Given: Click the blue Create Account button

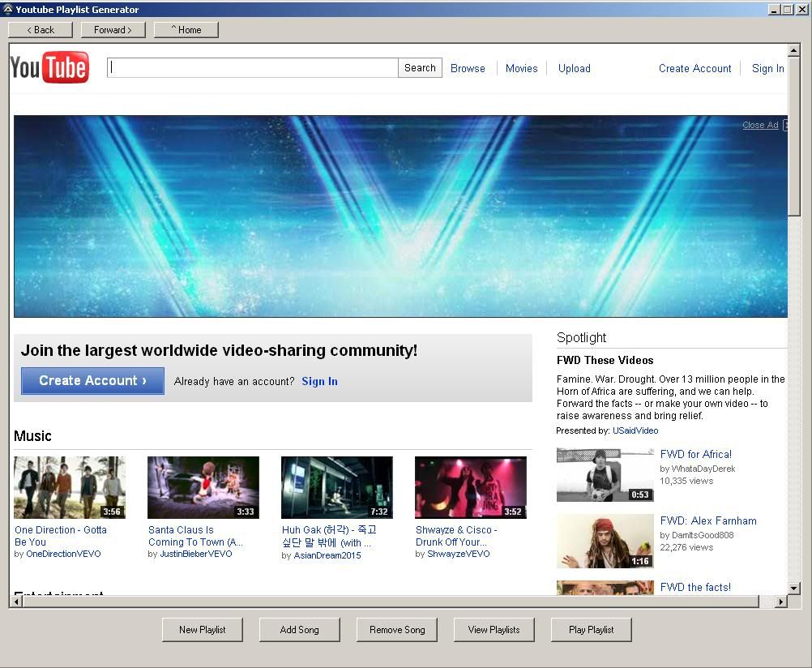Looking at the screenshot, I should (x=92, y=381).
